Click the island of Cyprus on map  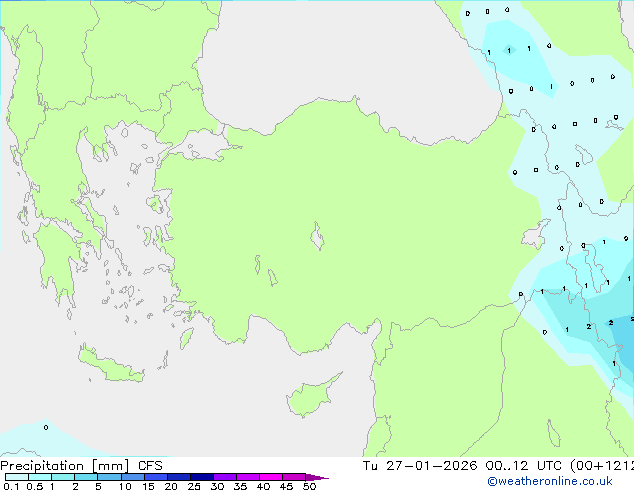click(x=311, y=397)
